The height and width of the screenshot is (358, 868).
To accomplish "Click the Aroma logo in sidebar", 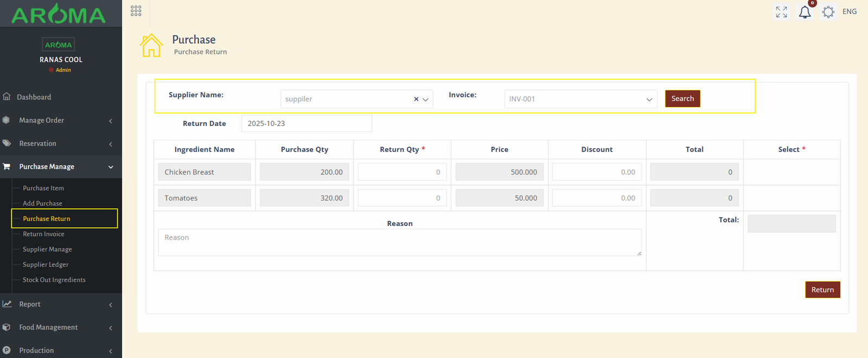I will 59,15.
